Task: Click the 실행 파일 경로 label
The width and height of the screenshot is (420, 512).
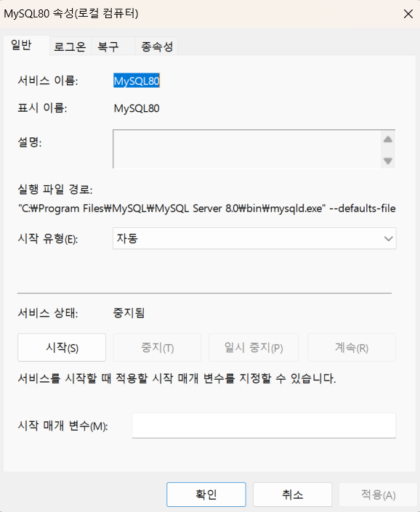Action: pyautogui.click(x=55, y=189)
